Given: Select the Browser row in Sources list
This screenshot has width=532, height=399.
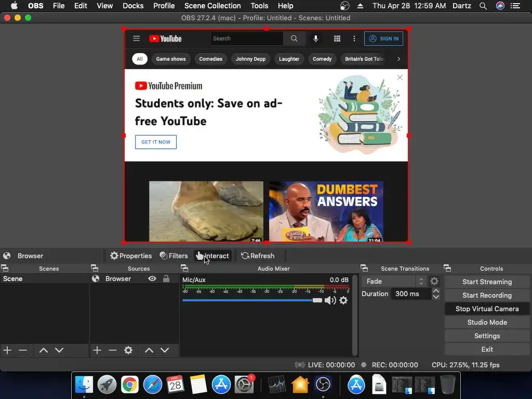Looking at the screenshot, I should click(134, 278).
